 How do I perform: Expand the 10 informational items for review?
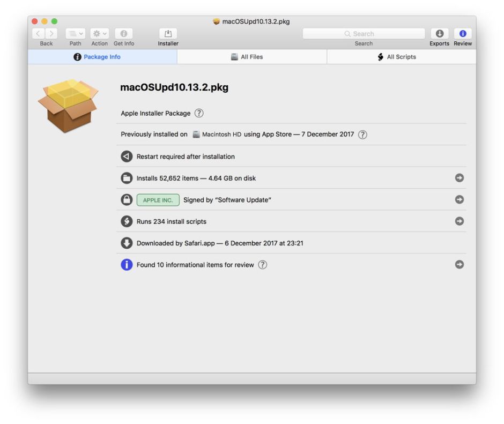(x=459, y=264)
